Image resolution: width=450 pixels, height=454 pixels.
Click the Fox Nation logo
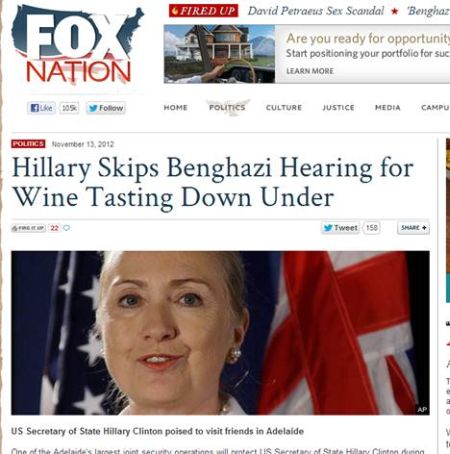pos(78,46)
